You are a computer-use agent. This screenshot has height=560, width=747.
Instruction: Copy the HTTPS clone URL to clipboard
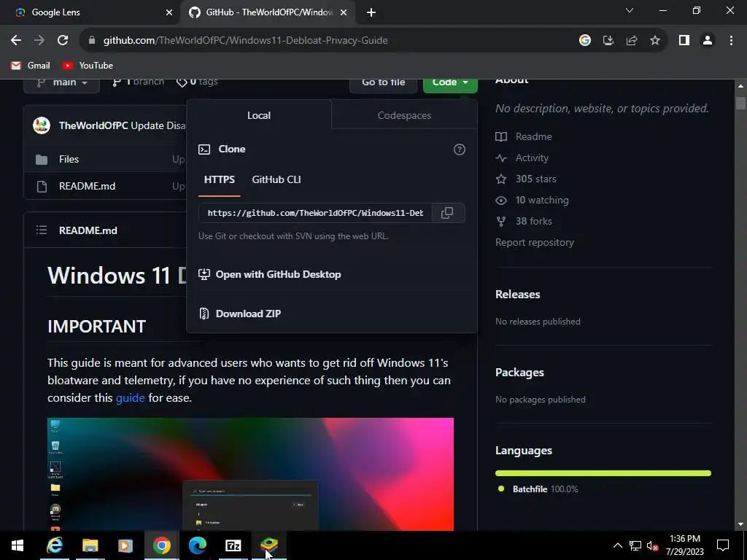pyautogui.click(x=447, y=213)
